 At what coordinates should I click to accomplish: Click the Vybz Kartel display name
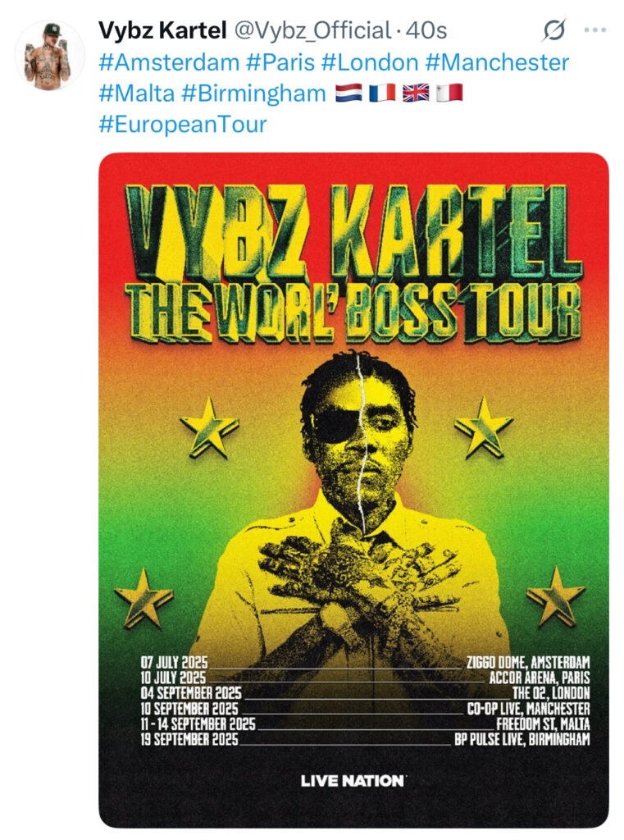click(x=163, y=30)
